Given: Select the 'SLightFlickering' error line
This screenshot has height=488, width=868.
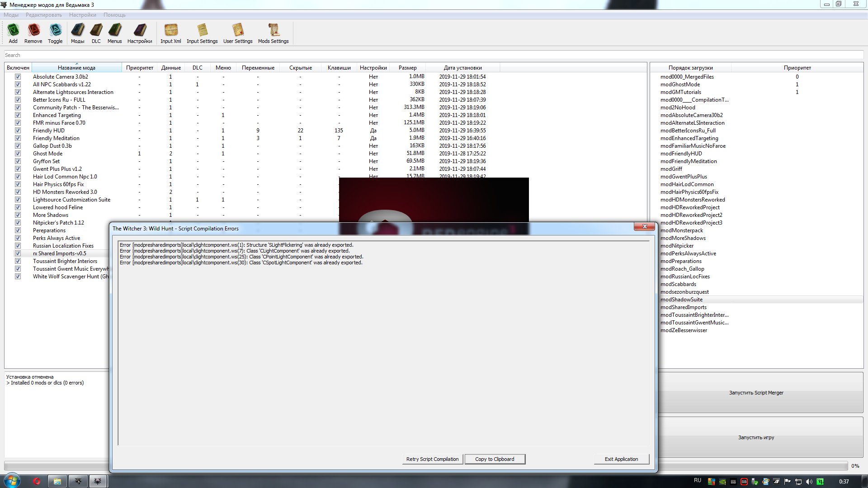Looking at the screenshot, I should coord(236,245).
